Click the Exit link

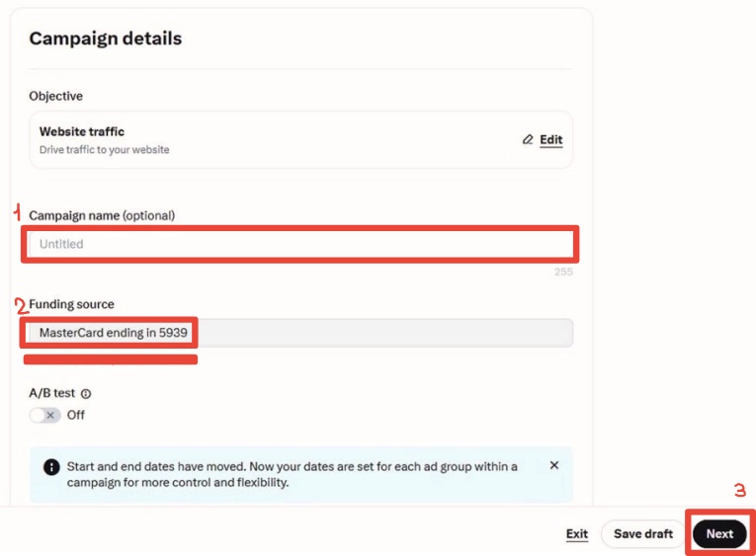tap(577, 534)
